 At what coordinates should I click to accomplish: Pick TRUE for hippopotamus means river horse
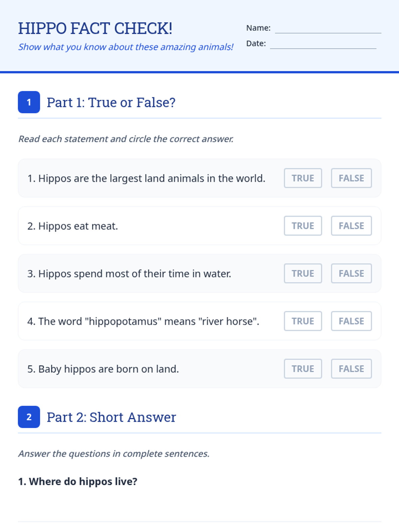click(x=303, y=321)
